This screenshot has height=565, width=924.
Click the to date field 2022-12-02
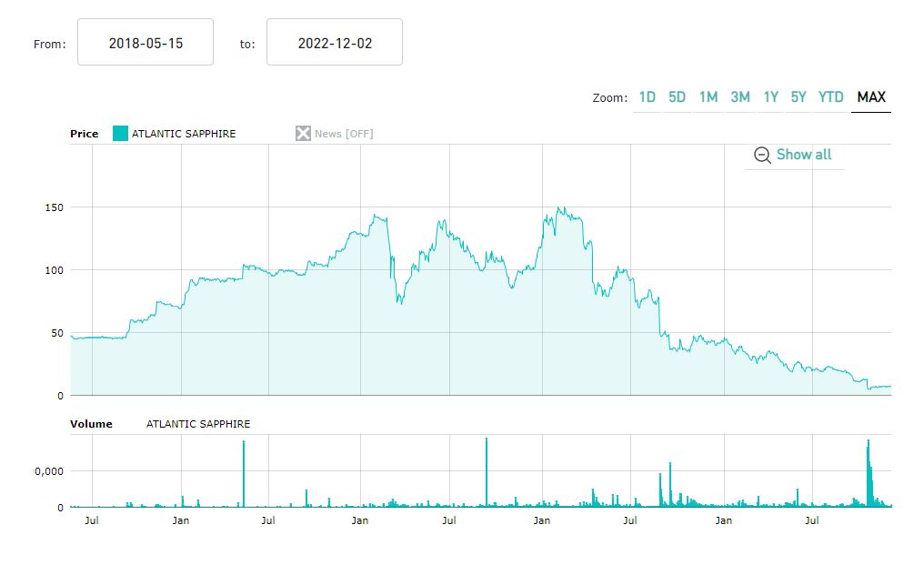[x=335, y=43]
